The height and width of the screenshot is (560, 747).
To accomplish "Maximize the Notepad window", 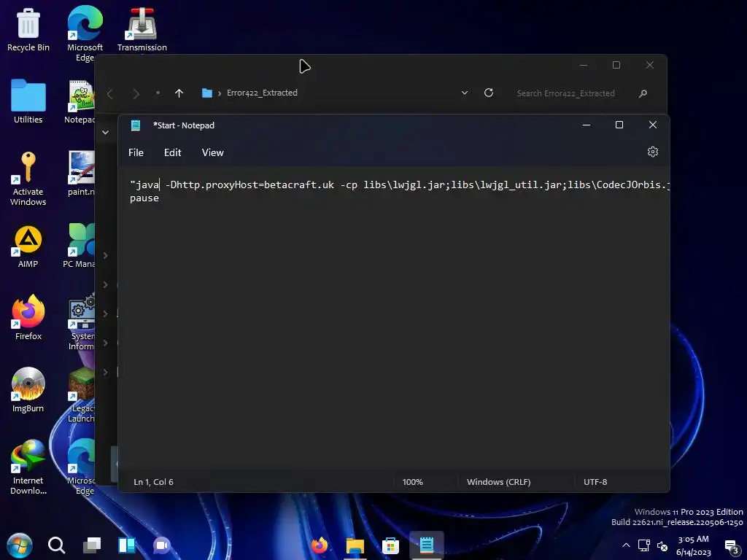I will 619,125.
